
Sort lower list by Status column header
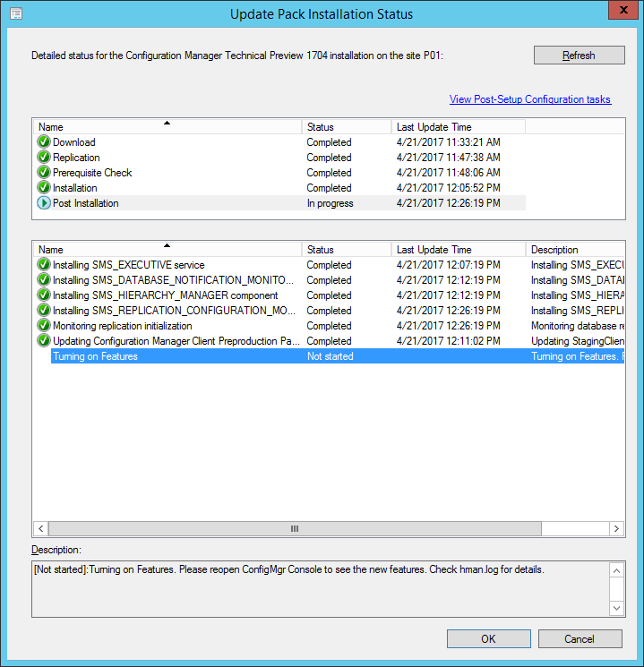[x=347, y=249]
